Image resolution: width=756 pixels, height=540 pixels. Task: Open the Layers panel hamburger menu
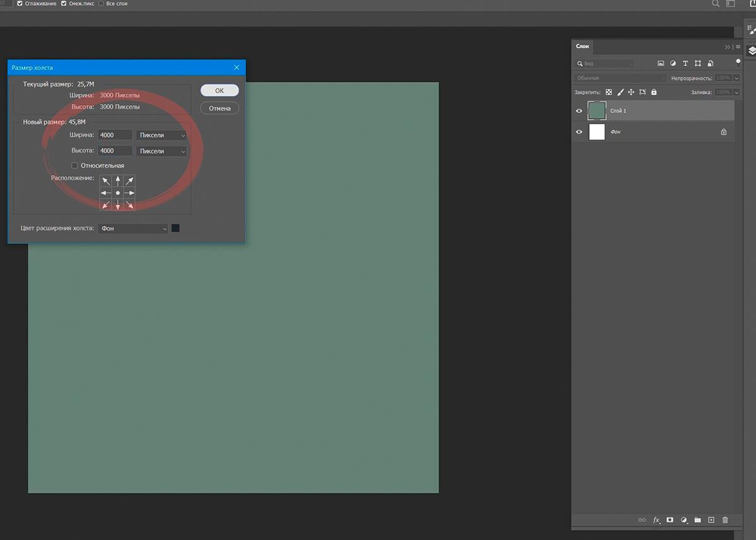pyautogui.click(x=738, y=47)
